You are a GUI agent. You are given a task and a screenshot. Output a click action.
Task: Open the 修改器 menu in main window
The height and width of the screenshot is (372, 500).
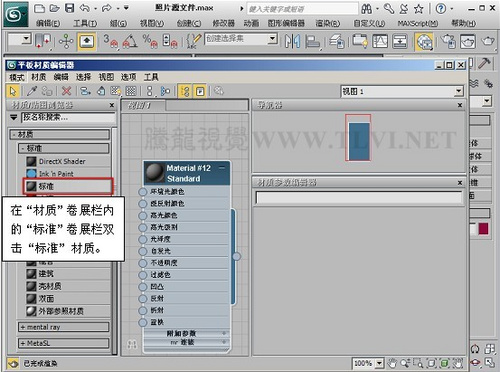point(224,23)
